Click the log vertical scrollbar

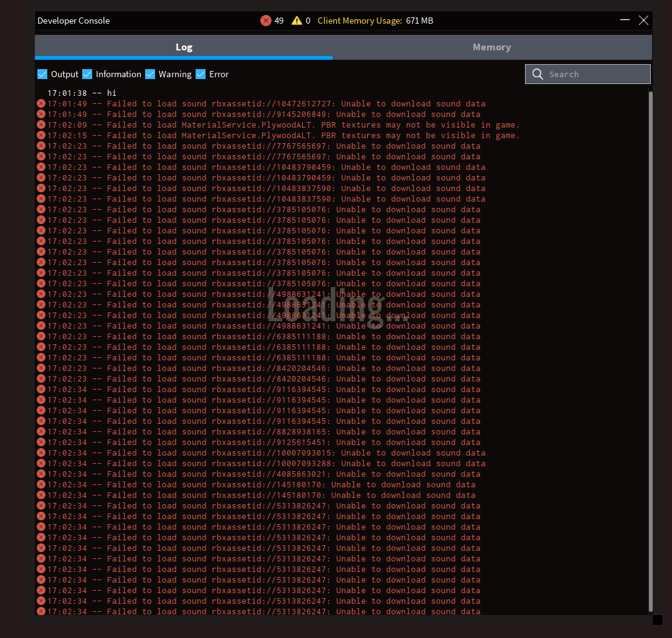coord(651,351)
